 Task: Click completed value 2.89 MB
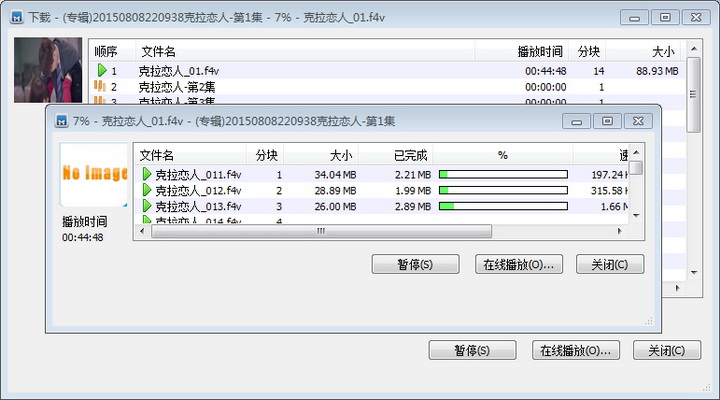[413, 206]
